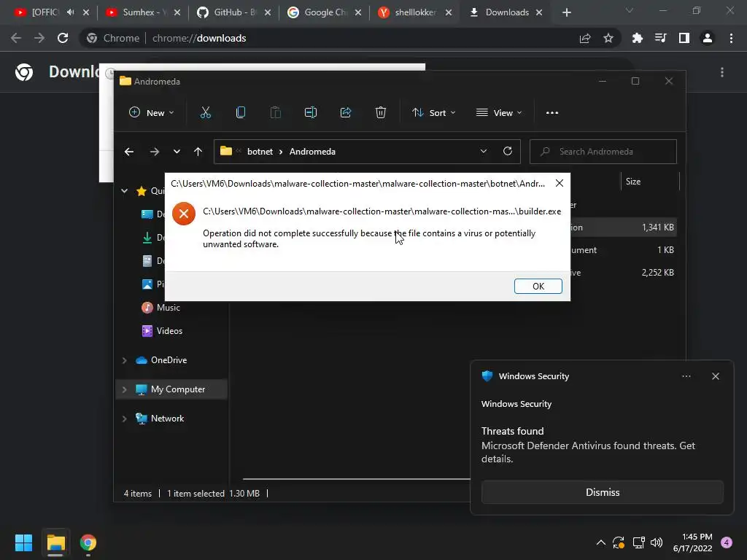Go up one folder level in Explorer
The width and height of the screenshot is (747, 560).
(x=198, y=152)
